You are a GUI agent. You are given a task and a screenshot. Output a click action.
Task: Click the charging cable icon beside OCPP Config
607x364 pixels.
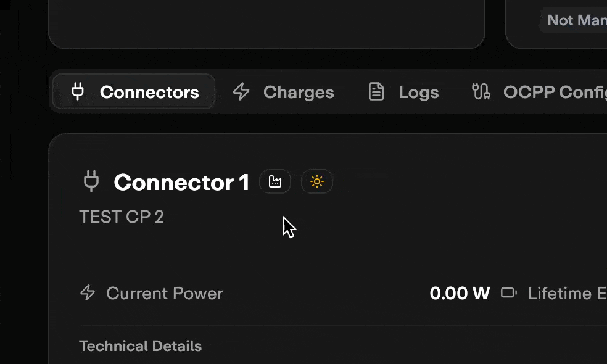click(481, 92)
